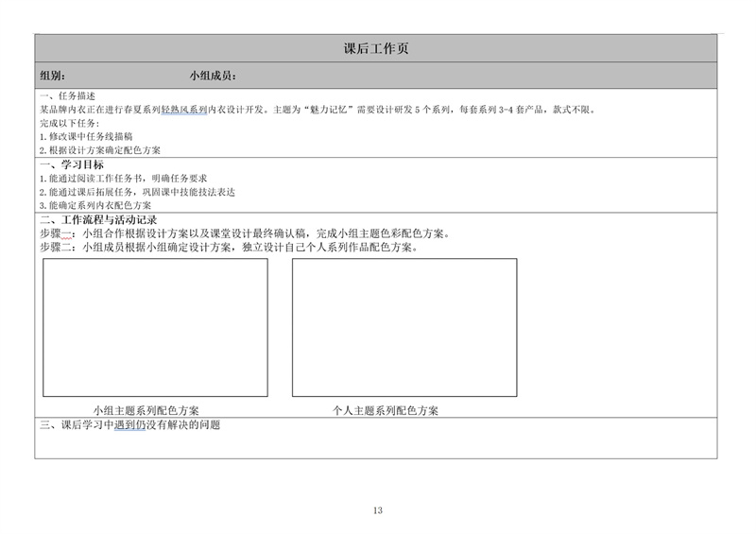Click the caption "个人主题系列配色方案"
756x534 pixels.
[386, 410]
